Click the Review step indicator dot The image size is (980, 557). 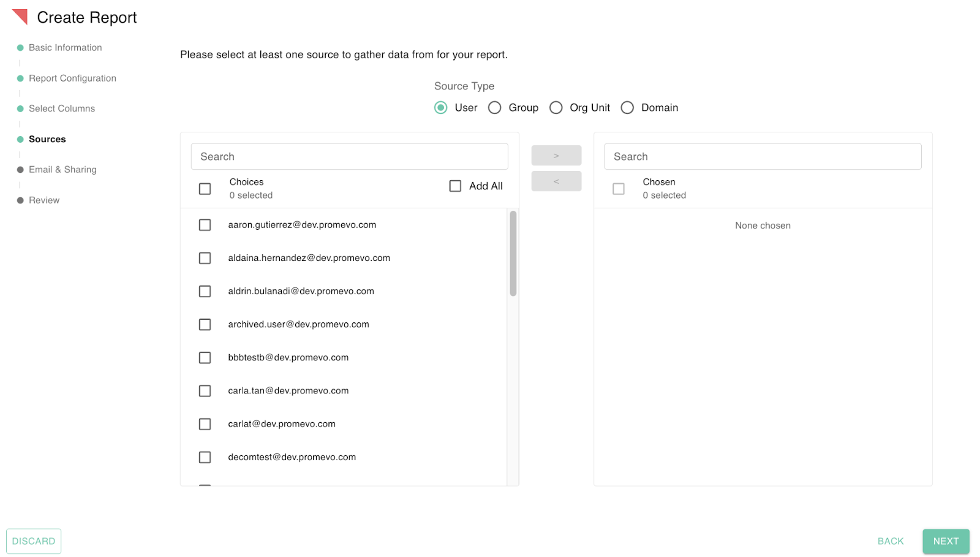pyautogui.click(x=19, y=200)
